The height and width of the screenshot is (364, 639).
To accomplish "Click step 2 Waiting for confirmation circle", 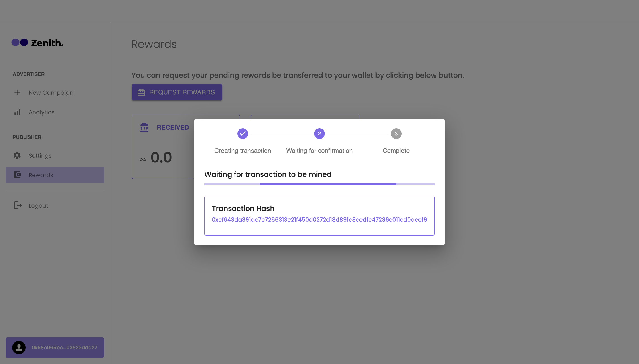I will click(319, 133).
